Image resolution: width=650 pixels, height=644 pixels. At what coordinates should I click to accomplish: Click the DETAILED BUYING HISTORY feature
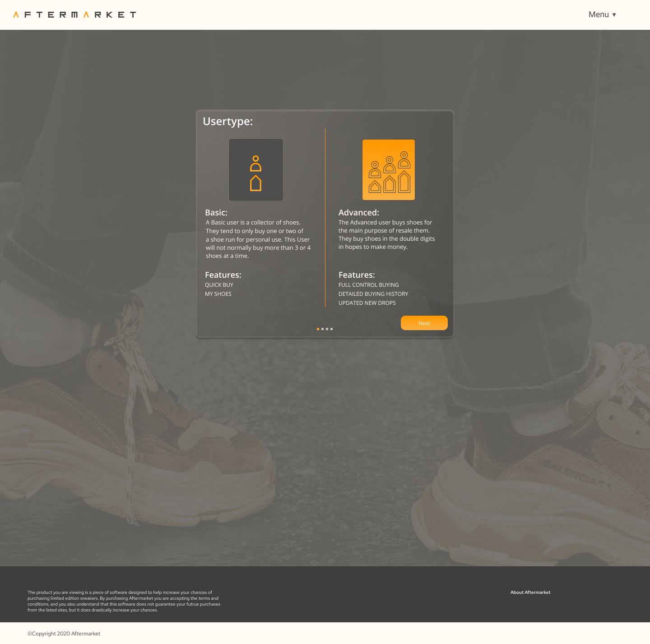pos(373,294)
